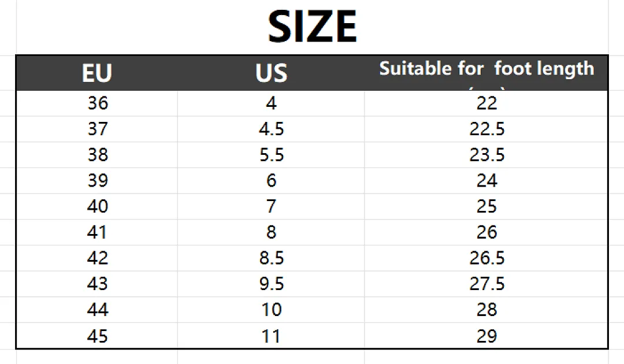Select foot length cell 29

tap(486, 336)
